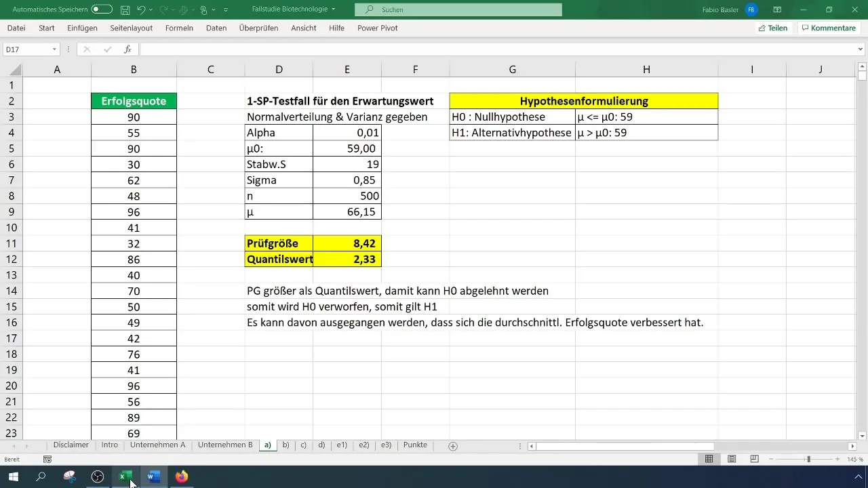Select the yellow Prüfgröße cell
The width and height of the screenshot is (868, 488).
[279, 243]
